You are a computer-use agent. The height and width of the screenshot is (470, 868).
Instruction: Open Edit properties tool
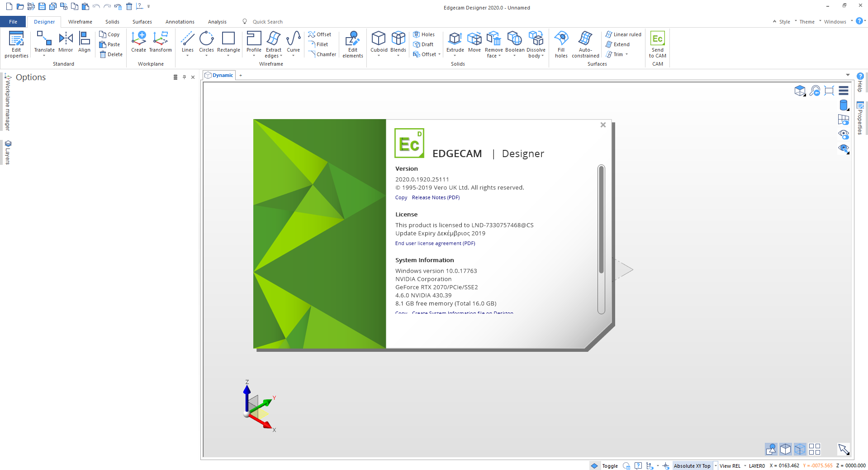tap(16, 44)
